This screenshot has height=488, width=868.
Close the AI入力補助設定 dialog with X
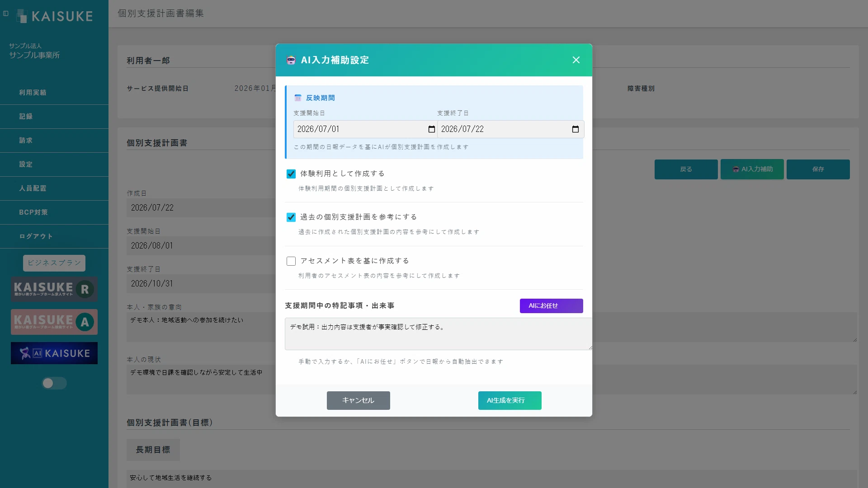coord(576,60)
